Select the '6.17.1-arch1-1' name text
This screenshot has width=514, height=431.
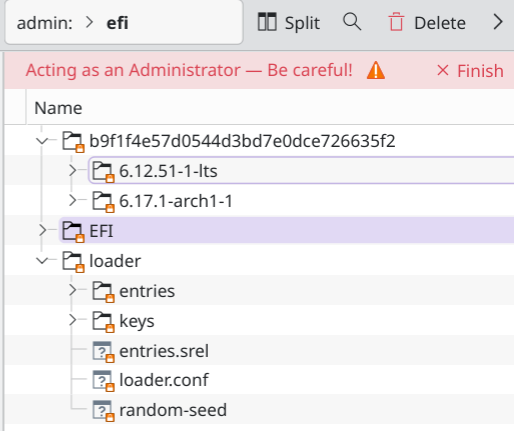(176, 201)
